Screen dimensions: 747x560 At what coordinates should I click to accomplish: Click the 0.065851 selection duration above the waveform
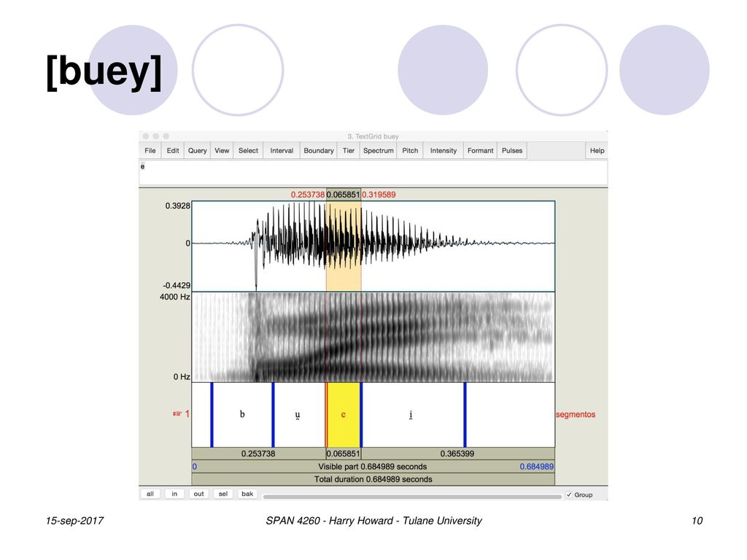coord(343,194)
